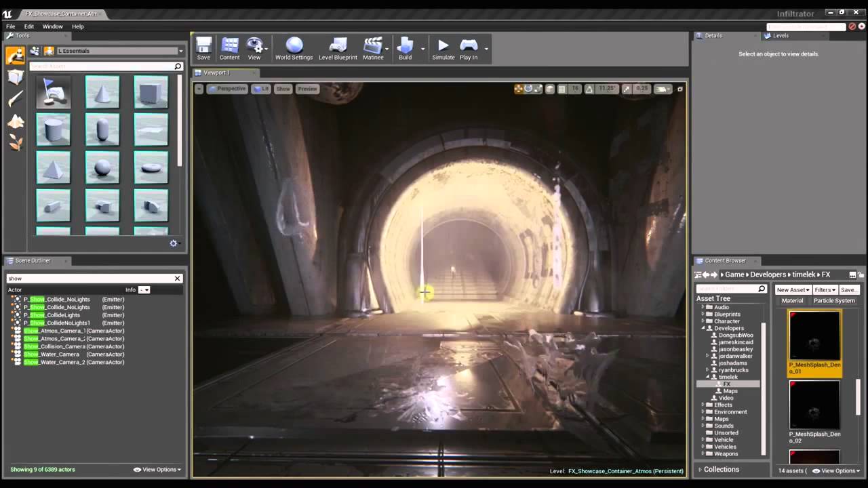
Task: Open World Settings from toolbar
Action: point(294,49)
